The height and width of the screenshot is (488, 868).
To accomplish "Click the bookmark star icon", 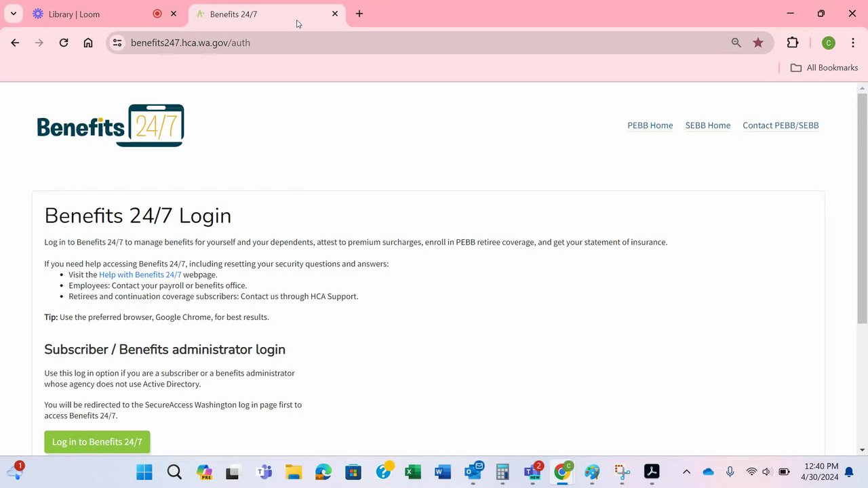I will coord(758,43).
